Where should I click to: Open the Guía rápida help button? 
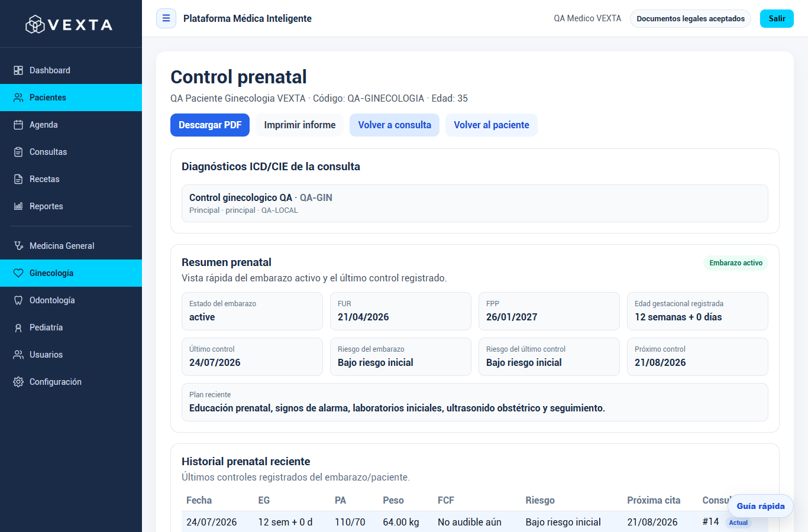761,506
